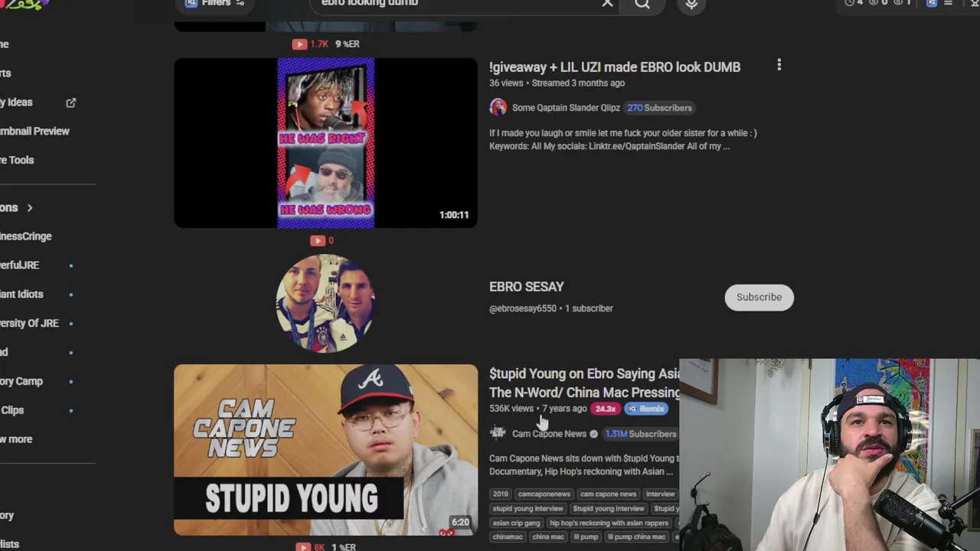Open EBRO SESAY channel profile picture
This screenshot has width=980, height=551.
point(325,303)
